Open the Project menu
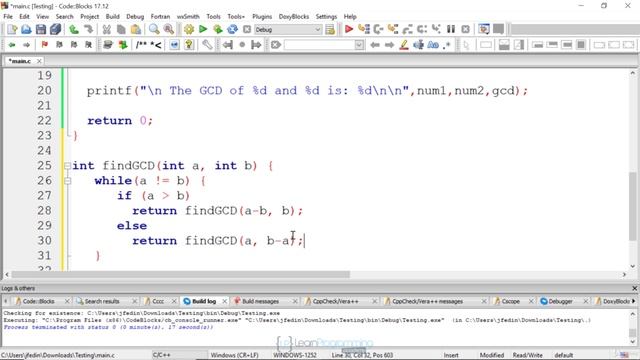The height and width of the screenshot is (360, 640). (89, 16)
